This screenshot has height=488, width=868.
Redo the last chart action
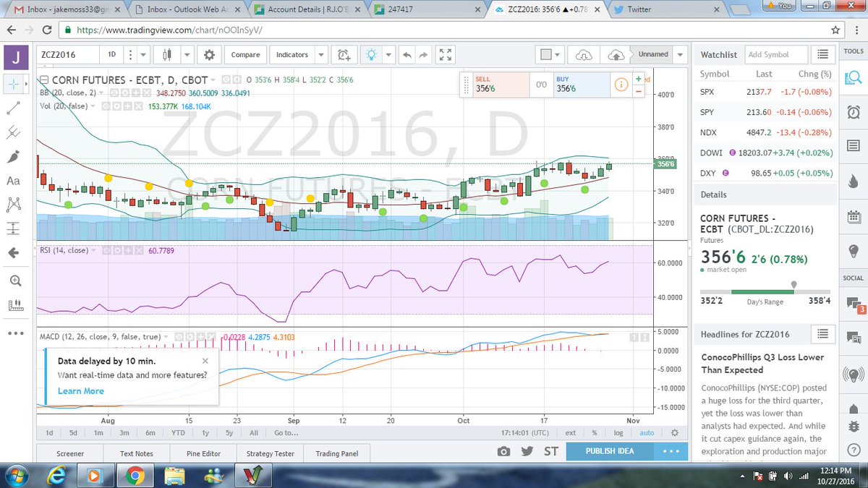coord(424,55)
